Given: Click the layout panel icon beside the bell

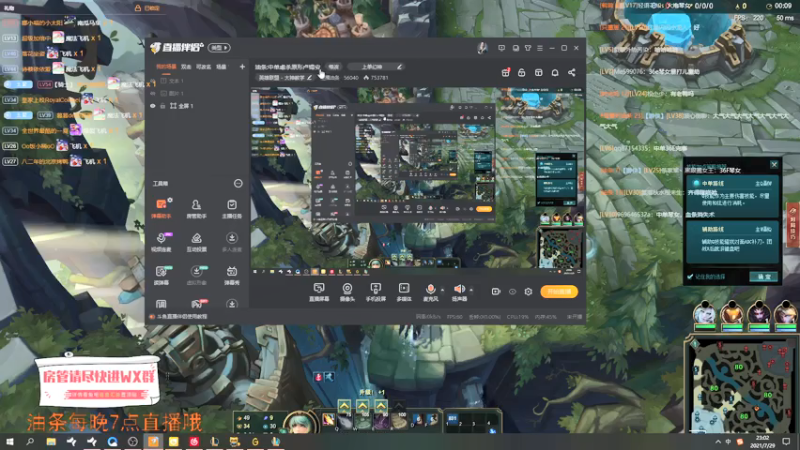Looking at the screenshot, I should [539, 72].
